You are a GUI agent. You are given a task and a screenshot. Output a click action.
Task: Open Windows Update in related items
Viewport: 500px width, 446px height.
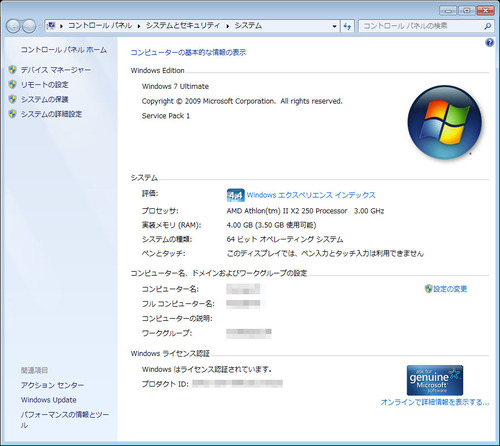49,400
